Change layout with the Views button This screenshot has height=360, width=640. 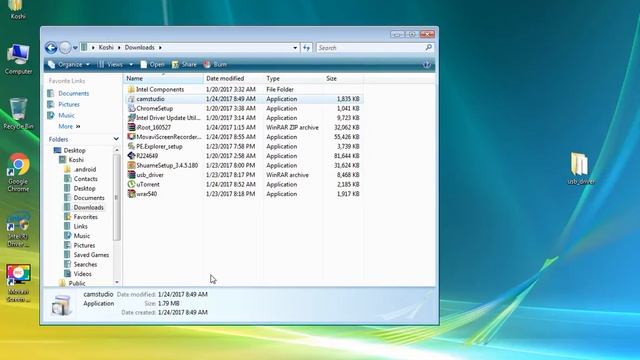coord(110,64)
